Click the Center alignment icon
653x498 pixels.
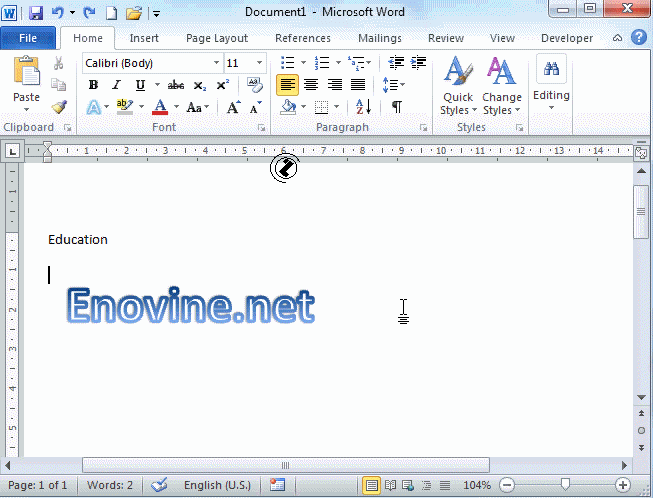[x=311, y=85]
